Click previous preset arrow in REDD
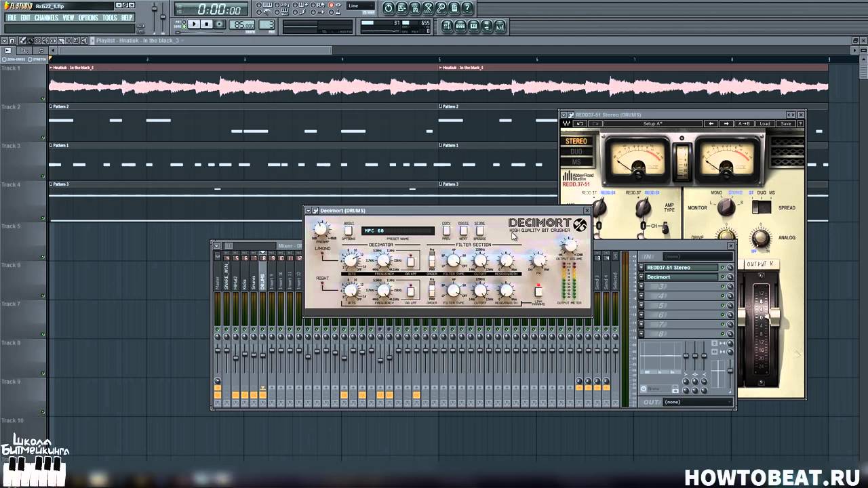Viewport: 868px width, 488px height. click(x=711, y=123)
